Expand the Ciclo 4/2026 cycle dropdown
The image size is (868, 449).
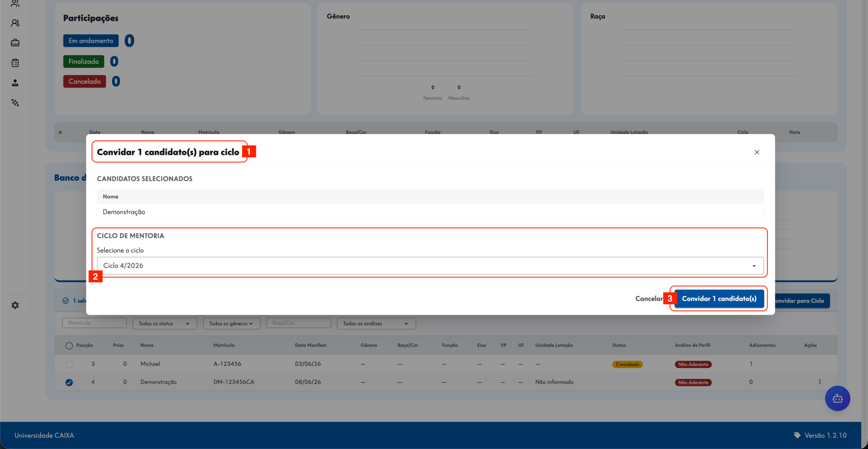point(430,266)
